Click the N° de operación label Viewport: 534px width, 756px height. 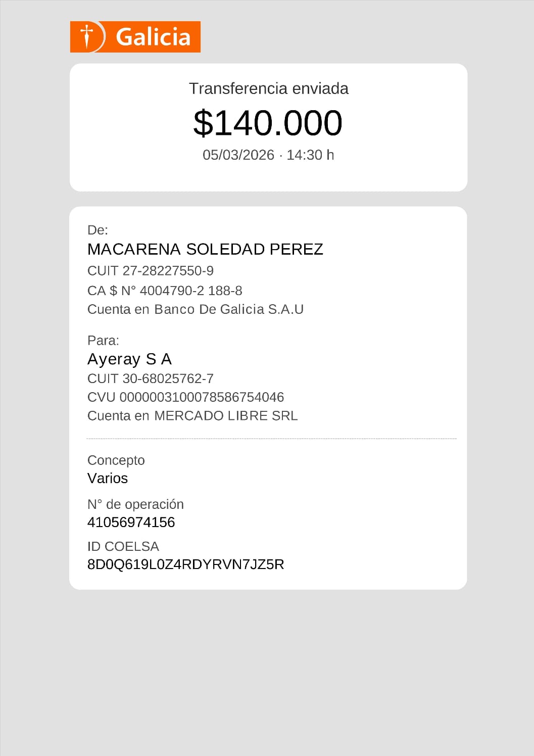[135, 504]
